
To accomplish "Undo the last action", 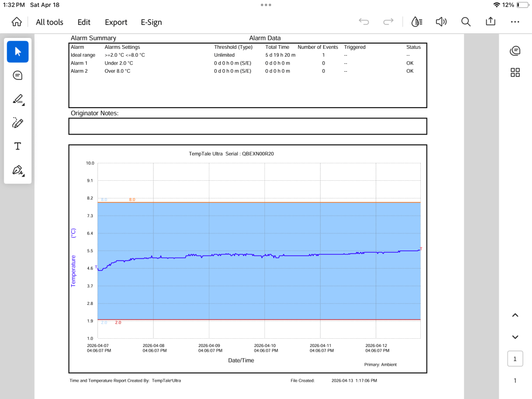I will [x=364, y=22].
